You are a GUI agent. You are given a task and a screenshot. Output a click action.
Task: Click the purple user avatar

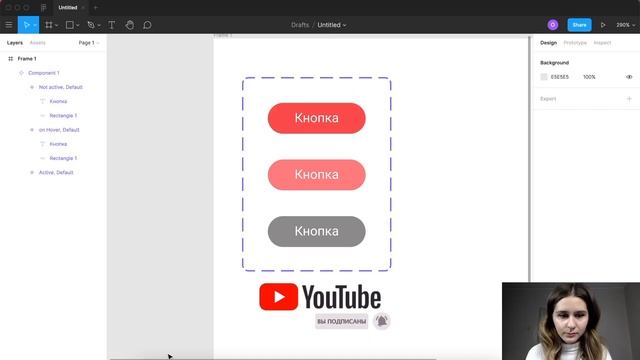[x=553, y=25]
